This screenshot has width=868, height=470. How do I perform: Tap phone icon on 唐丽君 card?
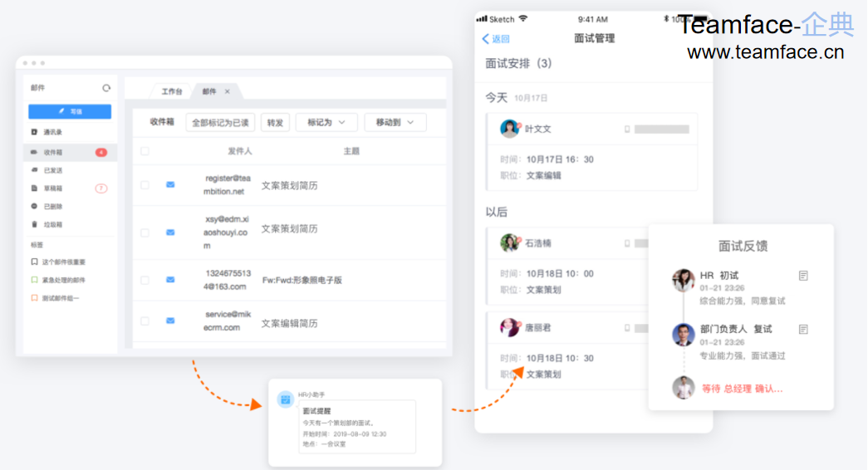[627, 328]
